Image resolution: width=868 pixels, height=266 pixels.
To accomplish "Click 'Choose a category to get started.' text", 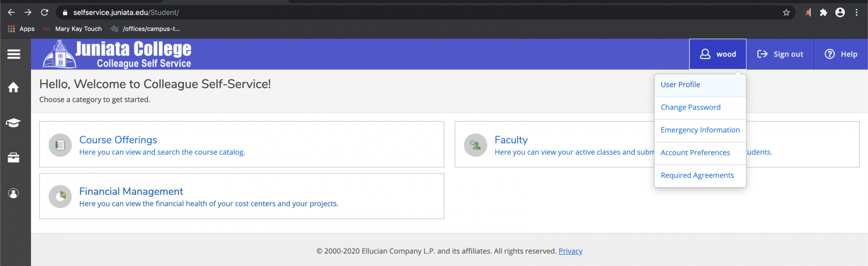I will [x=95, y=100].
